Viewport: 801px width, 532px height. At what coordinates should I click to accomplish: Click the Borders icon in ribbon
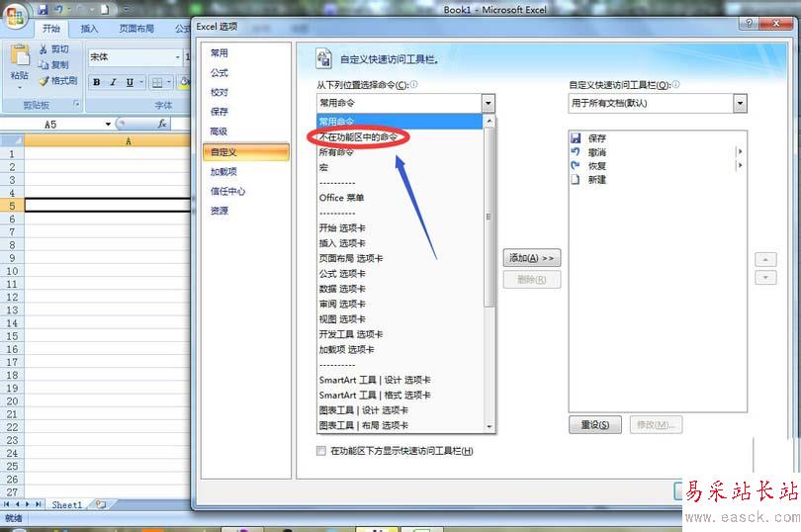tap(157, 83)
